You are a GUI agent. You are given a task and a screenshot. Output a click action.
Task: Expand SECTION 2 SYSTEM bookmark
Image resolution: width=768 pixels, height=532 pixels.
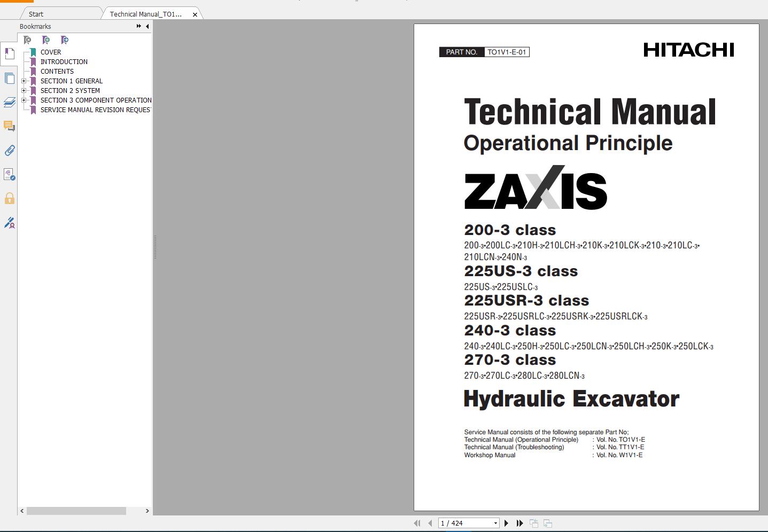[25, 90]
